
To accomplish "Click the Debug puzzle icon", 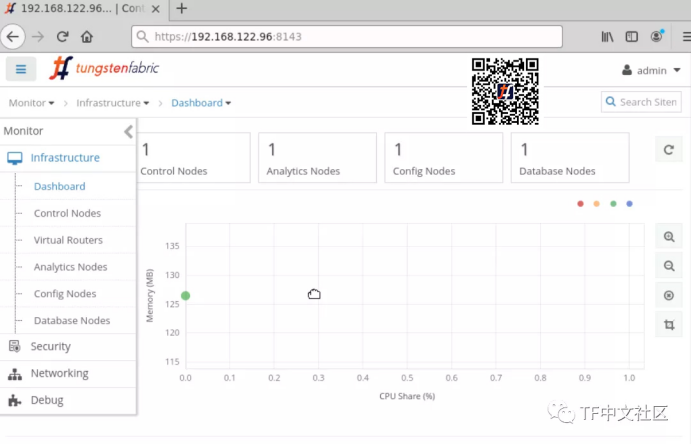I will tap(15, 400).
